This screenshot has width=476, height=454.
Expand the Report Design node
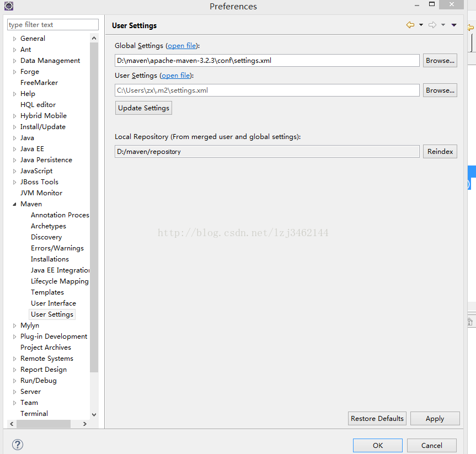(14, 370)
